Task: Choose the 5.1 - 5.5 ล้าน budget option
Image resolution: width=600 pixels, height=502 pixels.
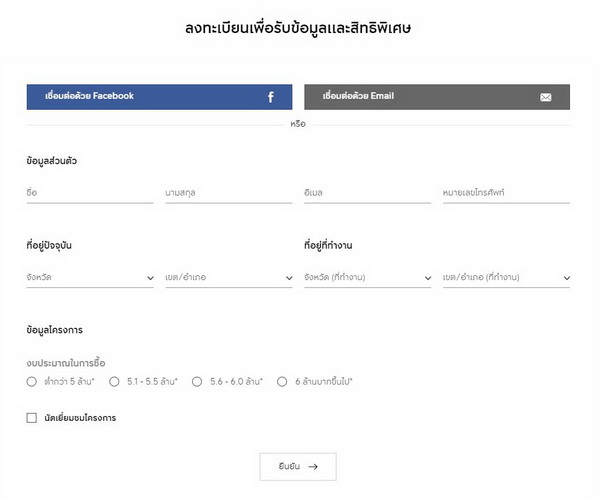Action: point(115,381)
